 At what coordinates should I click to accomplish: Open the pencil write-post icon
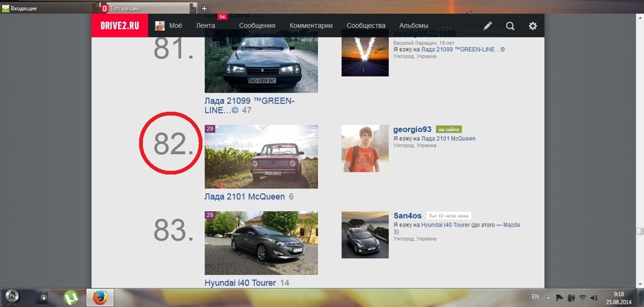(488, 26)
